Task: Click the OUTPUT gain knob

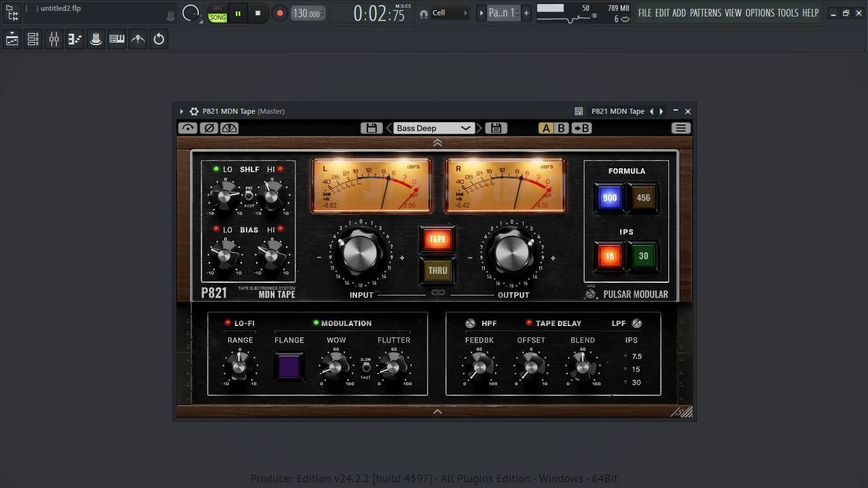Action: point(512,254)
